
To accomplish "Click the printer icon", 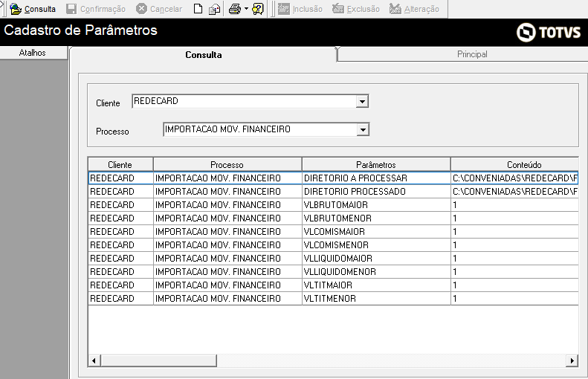I will pos(235,9).
